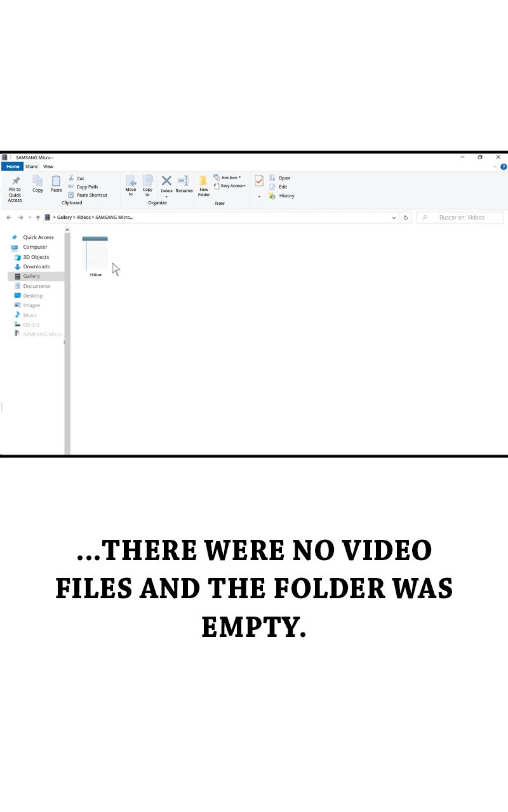Switch to the Share ribbon tab

pos(31,167)
